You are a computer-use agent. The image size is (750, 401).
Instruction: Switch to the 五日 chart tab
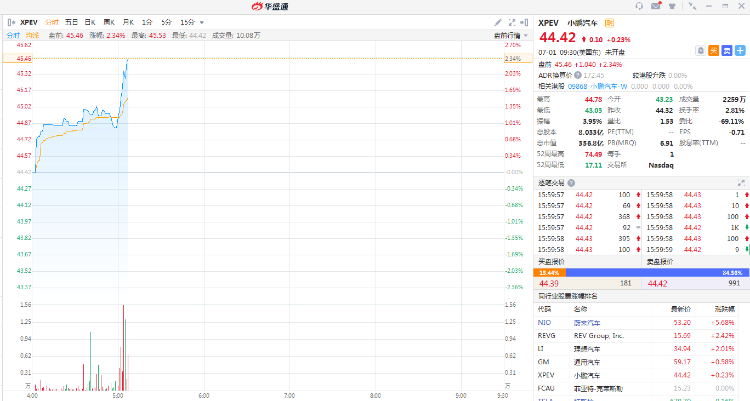click(71, 22)
